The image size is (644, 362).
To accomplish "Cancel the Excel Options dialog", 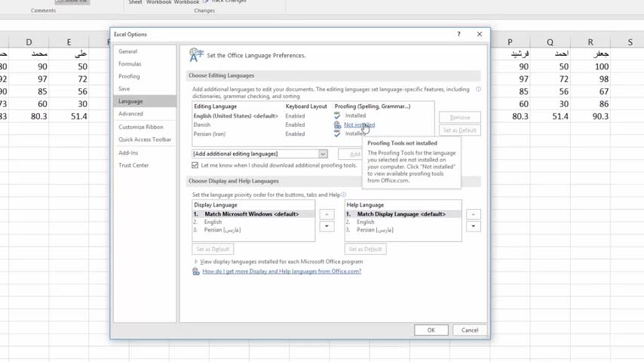I will [x=470, y=330].
